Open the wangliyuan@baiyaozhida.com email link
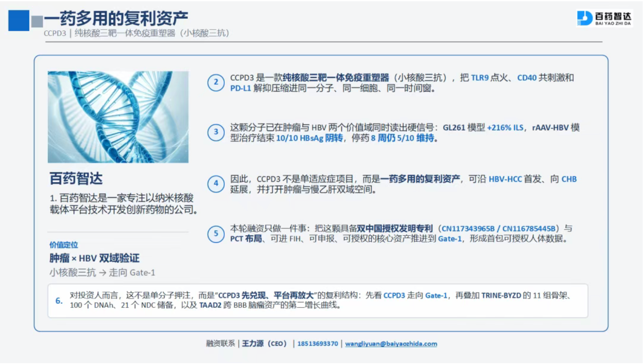The height and width of the screenshot is (364, 644). pos(391,344)
